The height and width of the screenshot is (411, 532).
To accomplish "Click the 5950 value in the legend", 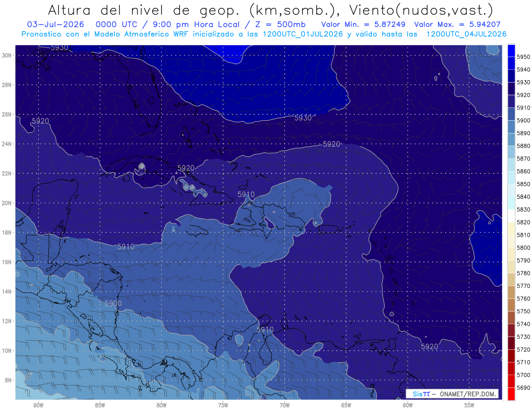I will point(524,57).
